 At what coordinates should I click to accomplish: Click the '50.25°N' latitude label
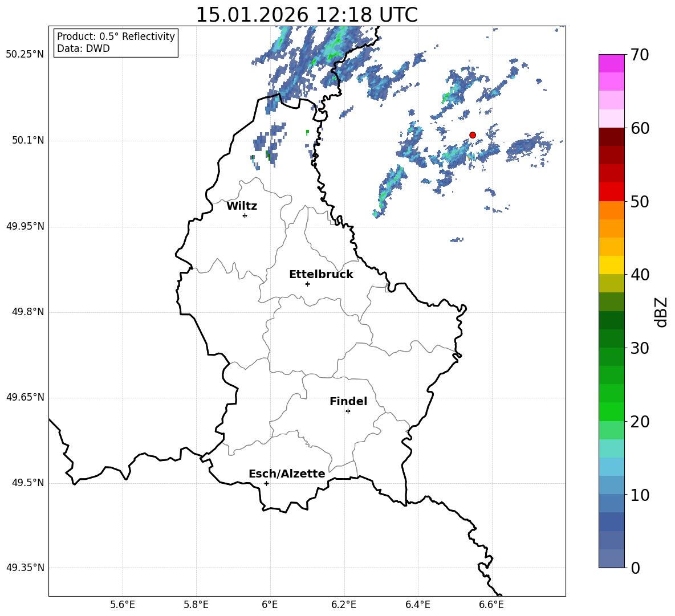pyautogui.click(x=25, y=55)
